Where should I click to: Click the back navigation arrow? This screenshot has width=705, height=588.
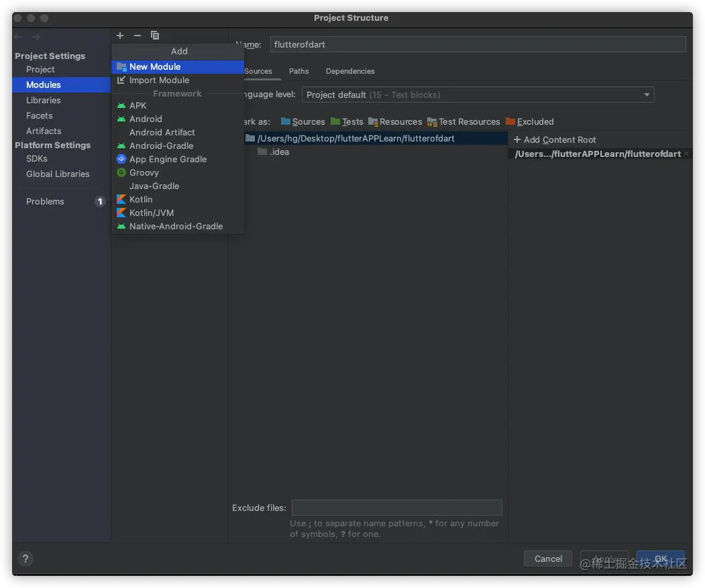pos(19,37)
